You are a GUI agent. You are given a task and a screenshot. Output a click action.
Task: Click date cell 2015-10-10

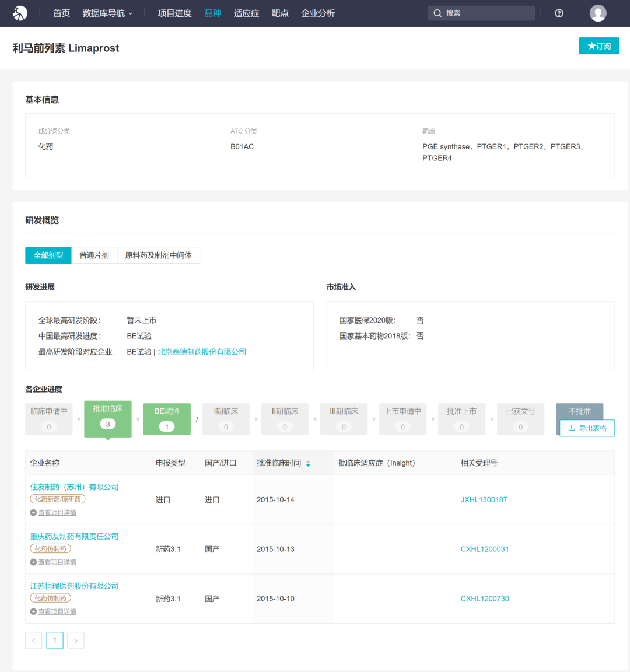[x=275, y=598]
